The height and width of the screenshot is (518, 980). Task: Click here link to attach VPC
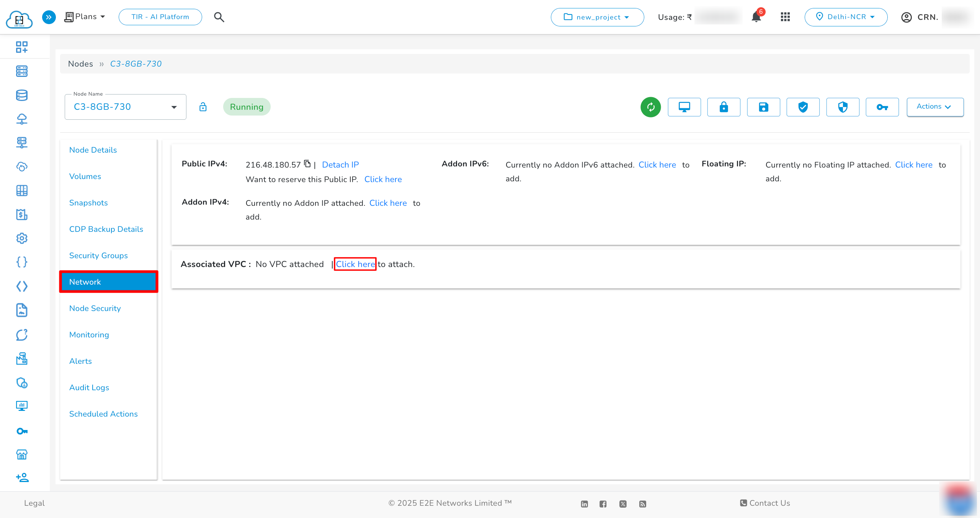(355, 264)
